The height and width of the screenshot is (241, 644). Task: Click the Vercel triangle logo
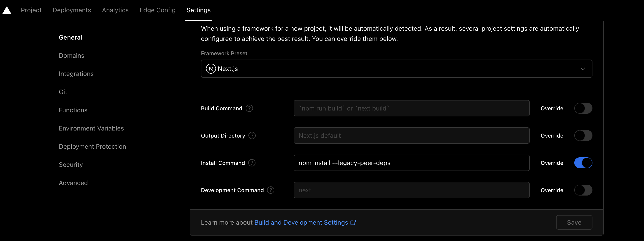(7, 10)
